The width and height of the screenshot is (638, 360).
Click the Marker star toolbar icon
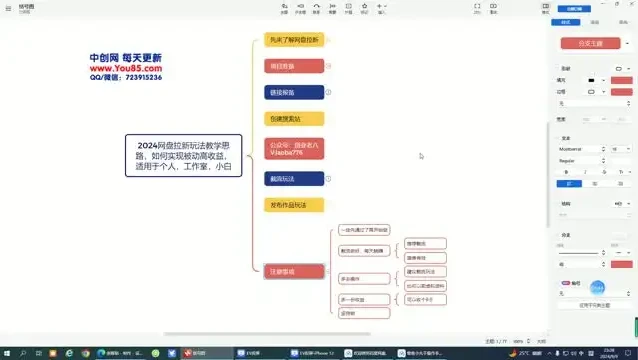365,8
